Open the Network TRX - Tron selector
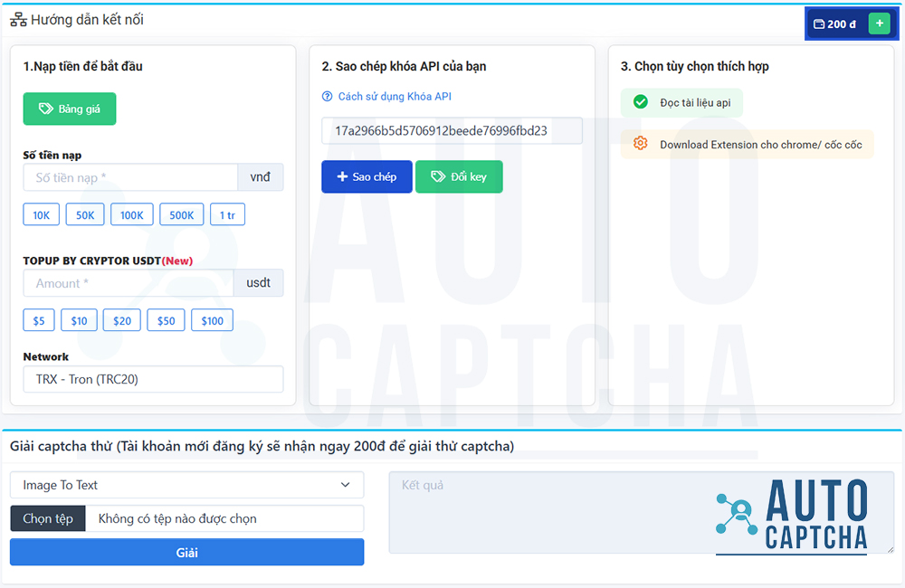 point(153,379)
